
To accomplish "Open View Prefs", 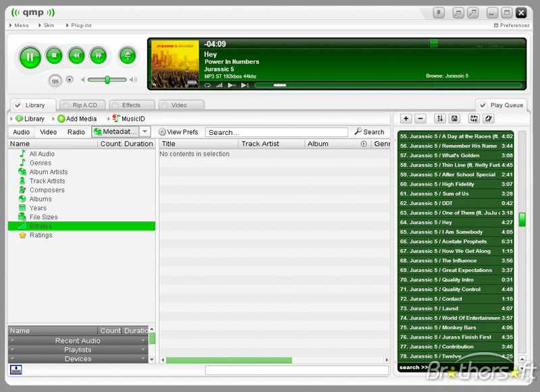I will tap(178, 132).
